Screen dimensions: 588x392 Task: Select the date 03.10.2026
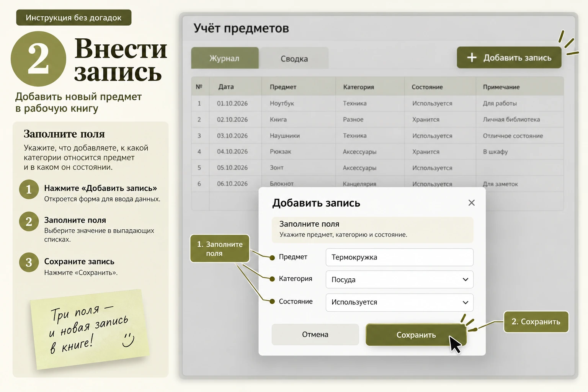pyautogui.click(x=232, y=136)
